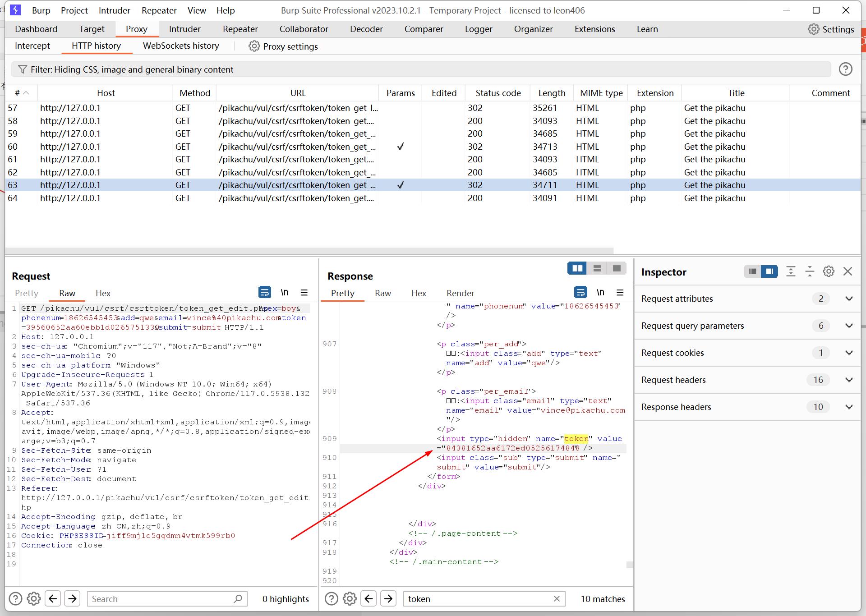This screenshot has height=616, width=866.
Task: Go to the next Request search match
Action: point(72,599)
